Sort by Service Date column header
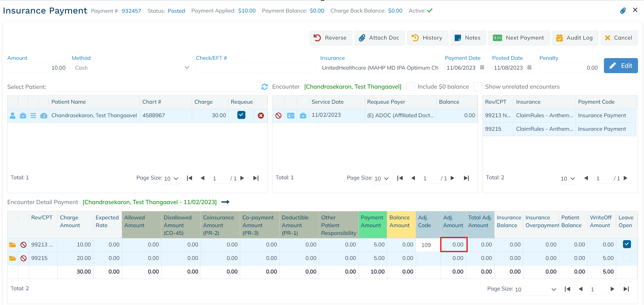The height and width of the screenshot is (305, 644). click(328, 102)
